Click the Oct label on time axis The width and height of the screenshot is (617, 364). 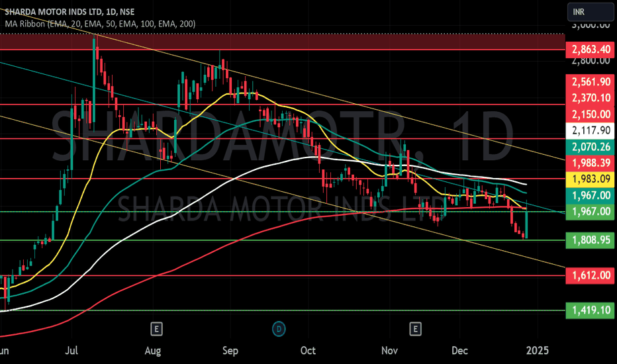308,350
